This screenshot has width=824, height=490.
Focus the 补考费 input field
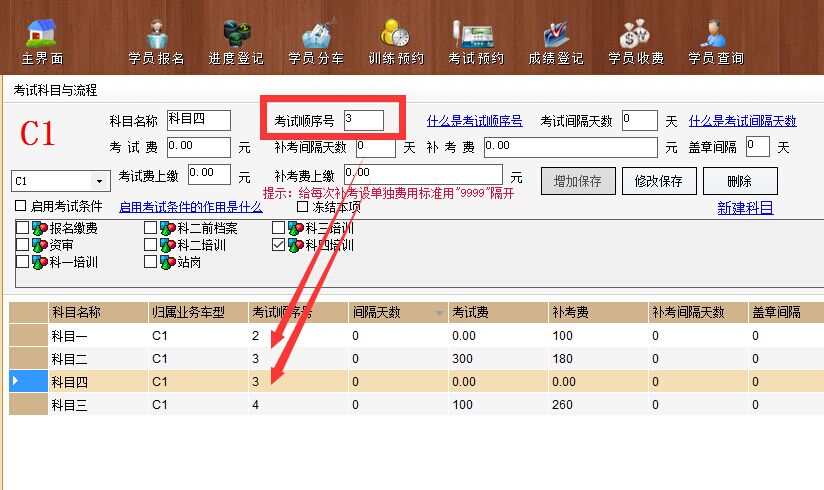point(570,147)
